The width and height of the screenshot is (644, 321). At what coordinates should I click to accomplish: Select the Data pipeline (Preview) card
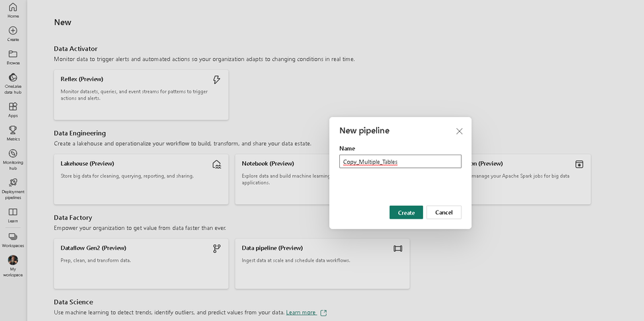[322, 264]
